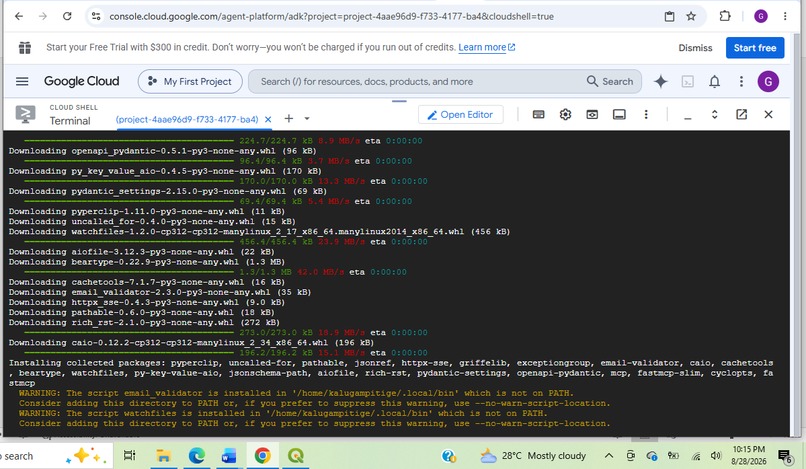Image resolution: width=806 pixels, height=469 pixels.
Task: Go back using browser back arrow
Action: click(19, 16)
